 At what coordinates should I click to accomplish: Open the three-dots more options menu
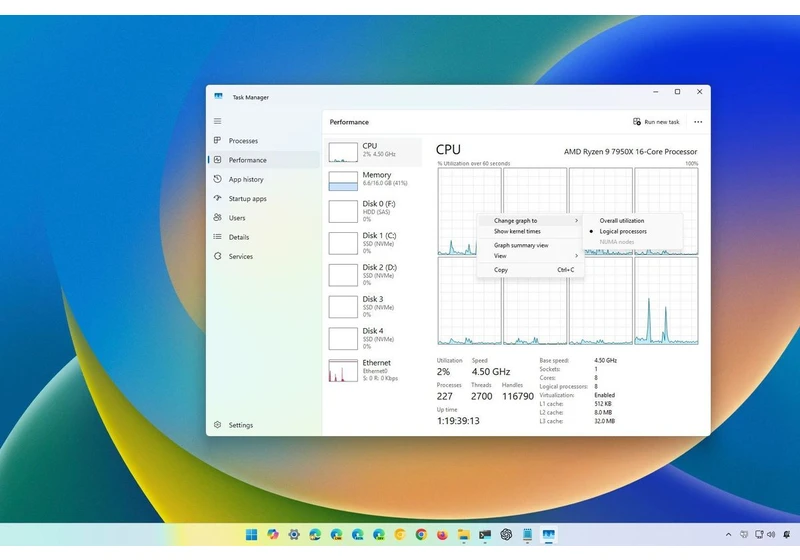698,122
